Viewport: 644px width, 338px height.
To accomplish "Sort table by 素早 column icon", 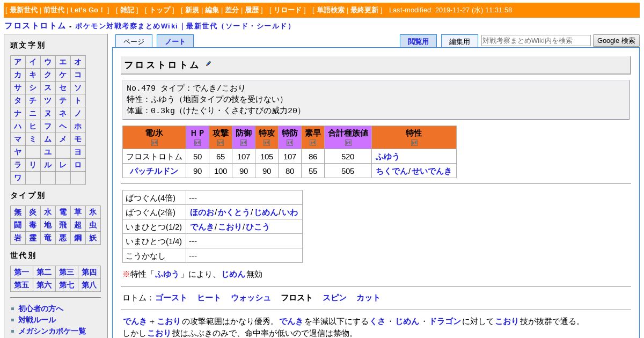I will [x=313, y=143].
